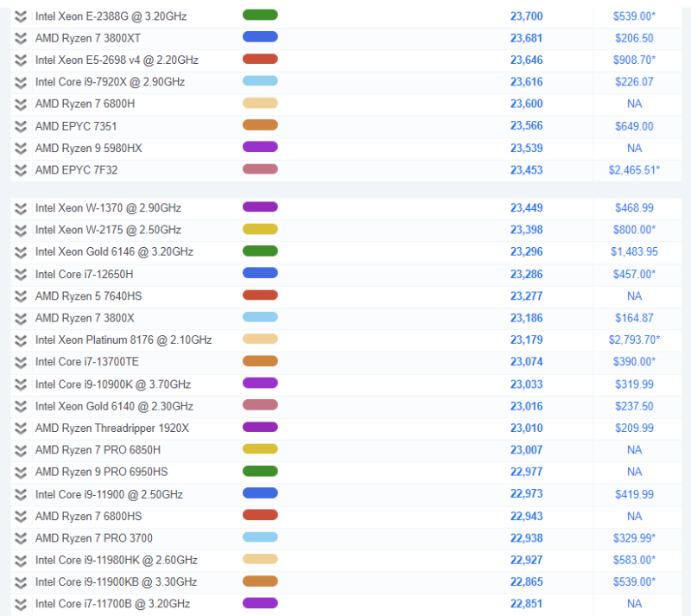
Task: Open Intel Xeon Gold 6146 @ 3.20GHz
Action: (114, 251)
